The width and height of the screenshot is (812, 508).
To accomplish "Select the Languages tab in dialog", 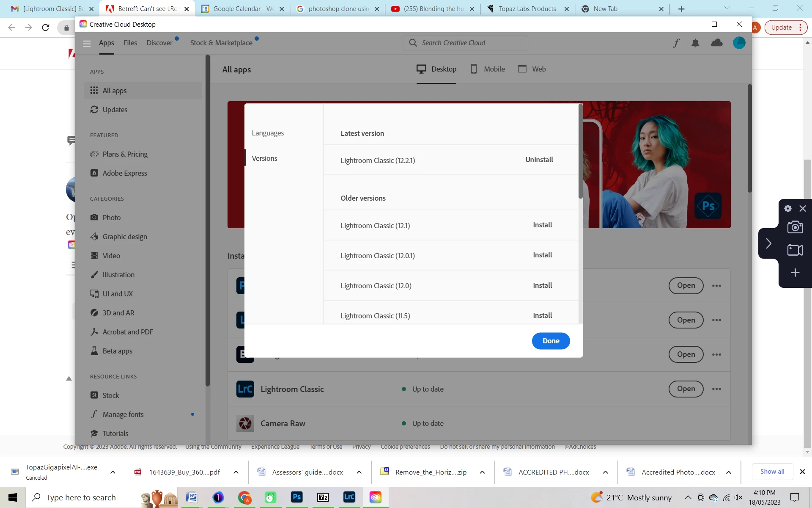I will point(268,133).
